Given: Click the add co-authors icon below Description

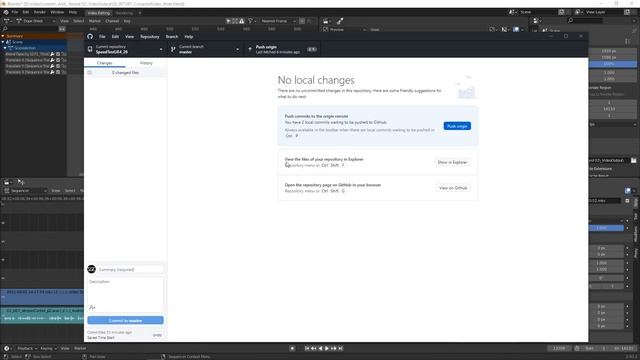Looking at the screenshot, I should point(92,307).
